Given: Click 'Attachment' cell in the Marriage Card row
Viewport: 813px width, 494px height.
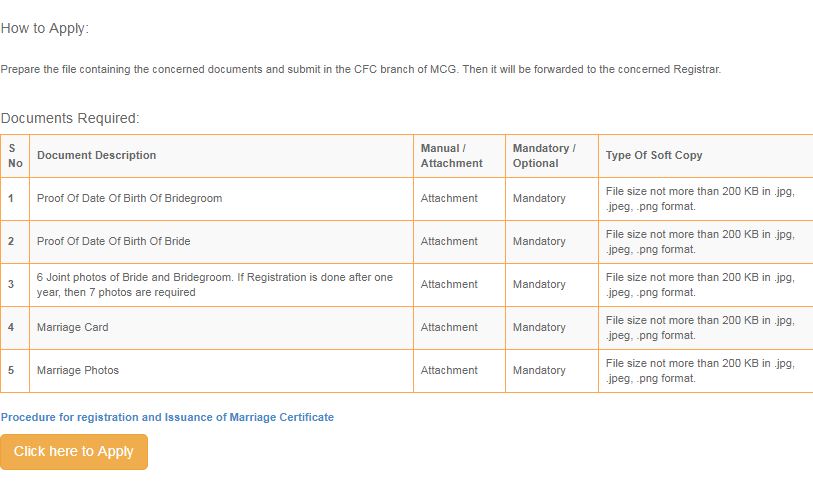Looking at the screenshot, I should tap(449, 327).
